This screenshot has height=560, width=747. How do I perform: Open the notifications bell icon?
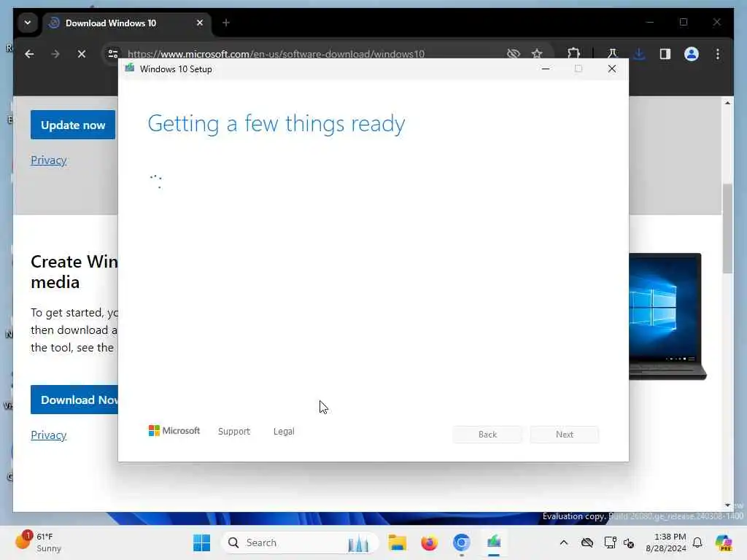[x=697, y=542]
